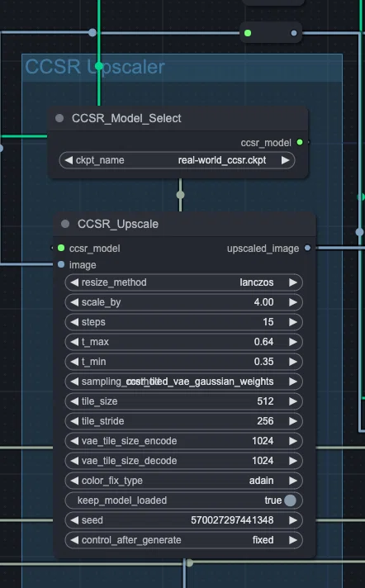
Task: Click the image input socket on CCSR_Upscale
Action: [x=61, y=265]
